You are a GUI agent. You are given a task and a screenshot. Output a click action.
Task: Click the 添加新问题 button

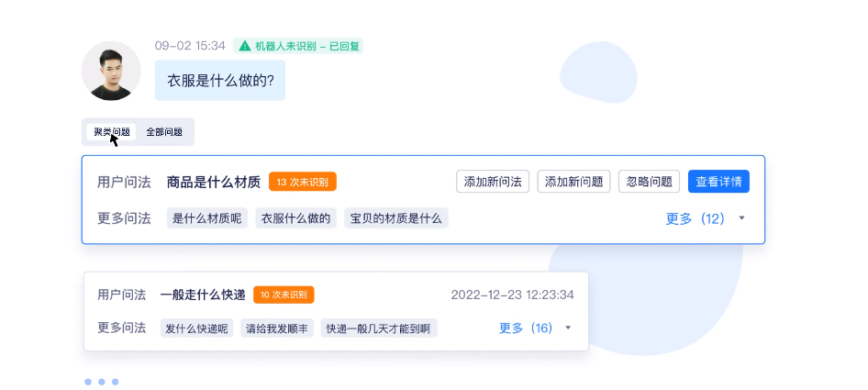(573, 181)
